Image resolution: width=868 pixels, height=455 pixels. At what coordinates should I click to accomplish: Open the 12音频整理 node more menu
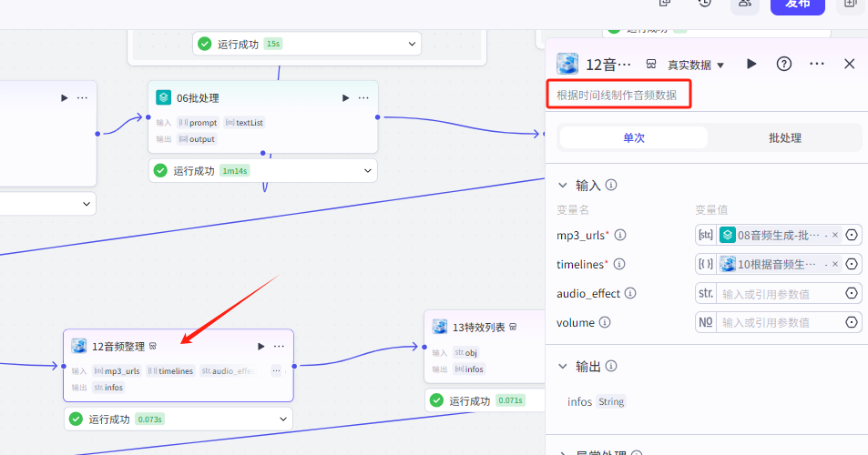[x=279, y=346]
